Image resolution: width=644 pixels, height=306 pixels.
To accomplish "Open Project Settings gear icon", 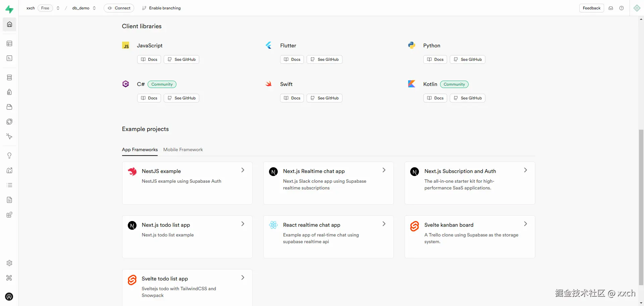I will click(9, 263).
